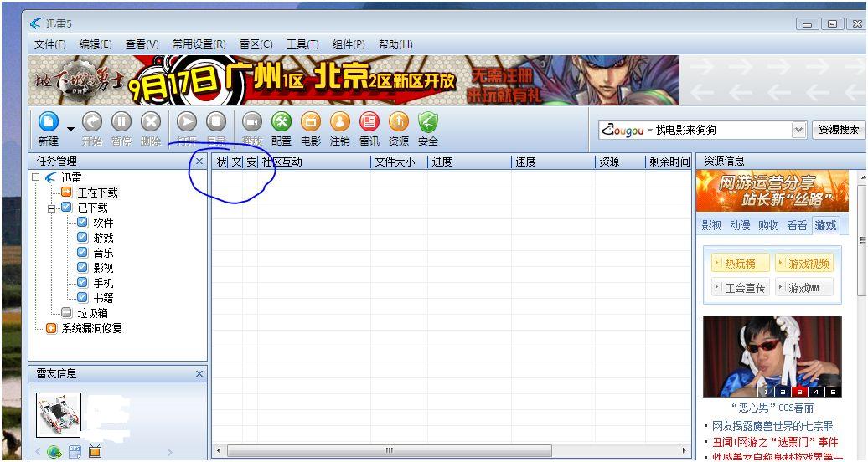Viewport: 868px width, 462px height.
Task: Select the 音乐 category
Action: (x=104, y=253)
